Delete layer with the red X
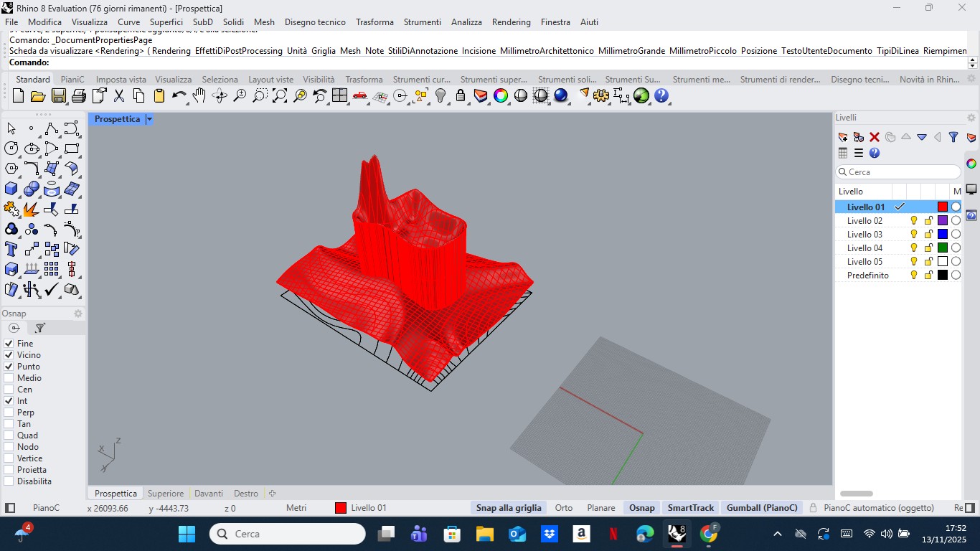 [875, 137]
